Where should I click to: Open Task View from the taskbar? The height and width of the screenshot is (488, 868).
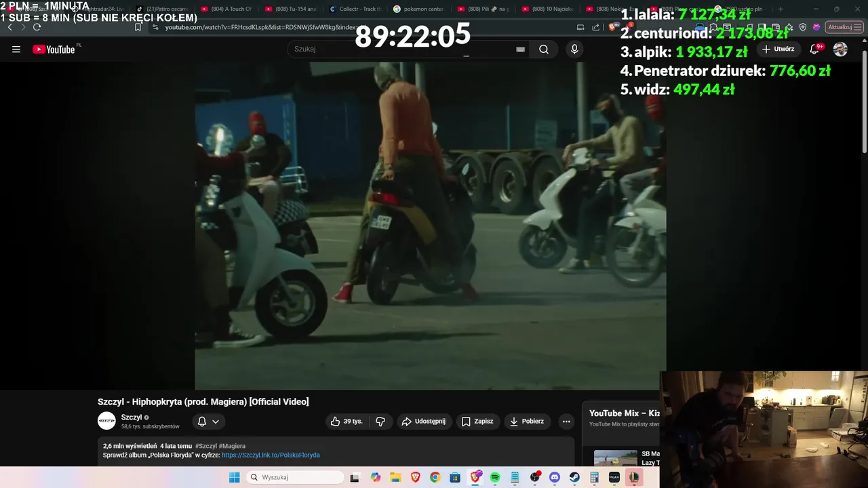point(354,477)
